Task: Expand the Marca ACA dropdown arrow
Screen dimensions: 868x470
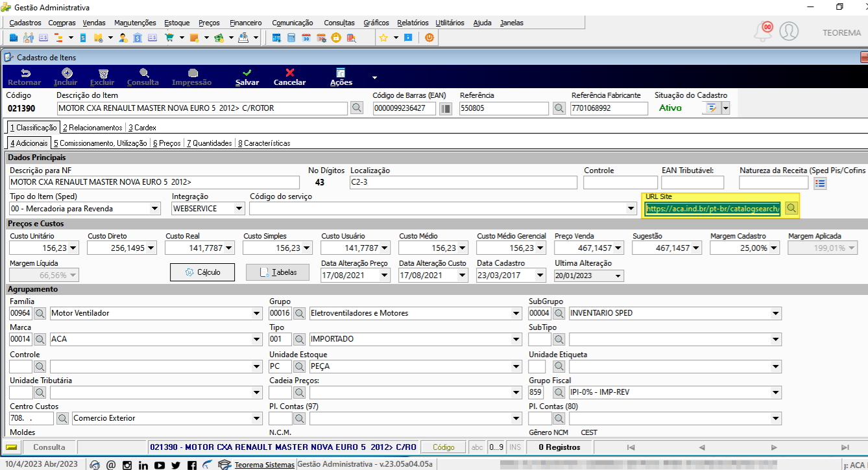Action: [x=257, y=339]
